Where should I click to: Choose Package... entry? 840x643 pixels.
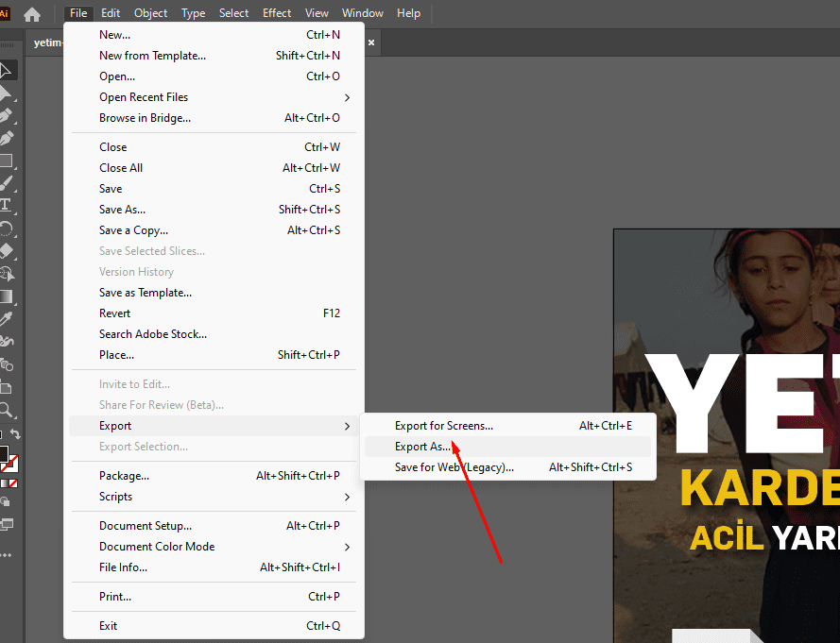214,476
